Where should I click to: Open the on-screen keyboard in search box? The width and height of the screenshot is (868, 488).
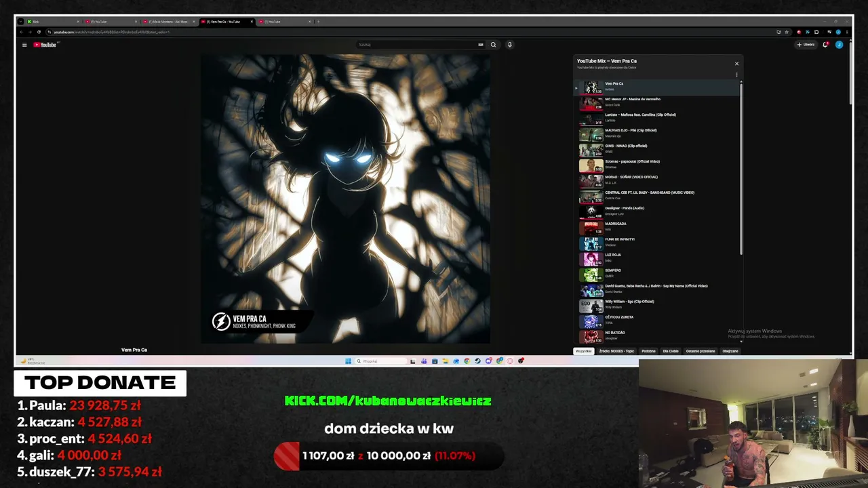tap(481, 45)
